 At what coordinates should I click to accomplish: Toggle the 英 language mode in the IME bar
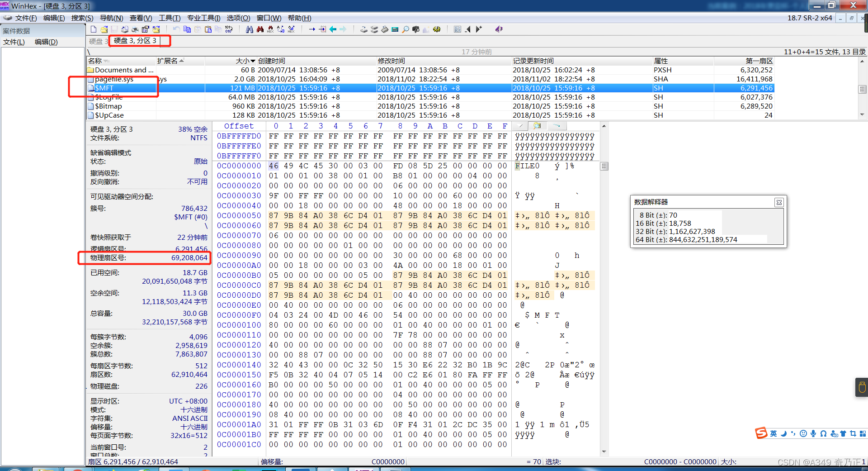click(x=774, y=433)
